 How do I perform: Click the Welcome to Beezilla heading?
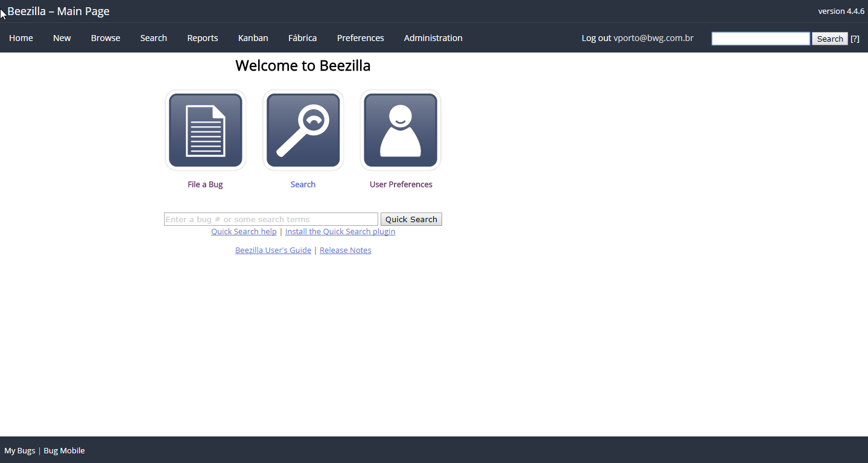(303, 66)
